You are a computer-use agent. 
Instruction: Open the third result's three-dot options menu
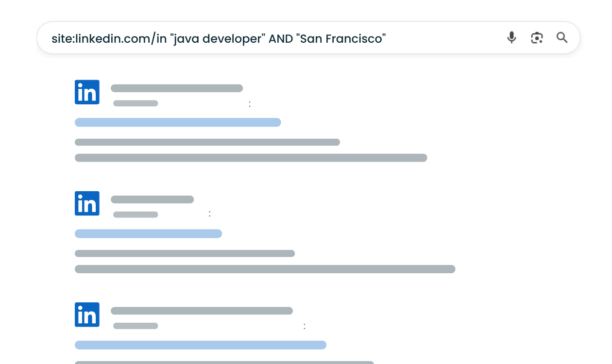pyautogui.click(x=305, y=326)
